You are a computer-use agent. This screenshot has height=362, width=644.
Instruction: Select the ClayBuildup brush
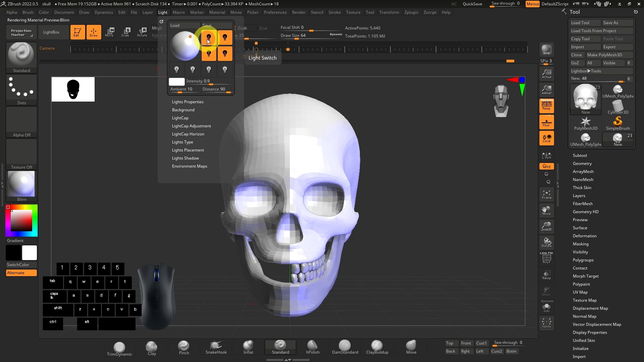pyautogui.click(x=377, y=347)
